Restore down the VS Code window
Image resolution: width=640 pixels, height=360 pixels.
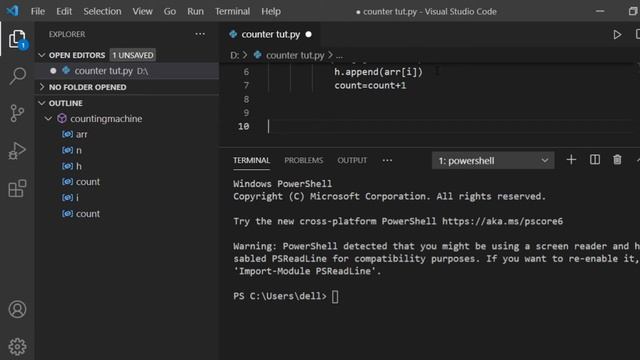(x=633, y=11)
